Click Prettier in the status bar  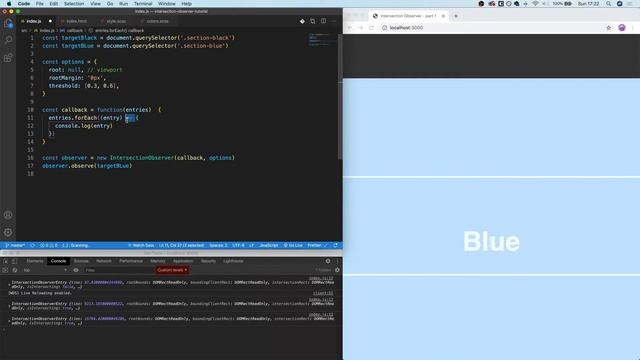pos(317,245)
